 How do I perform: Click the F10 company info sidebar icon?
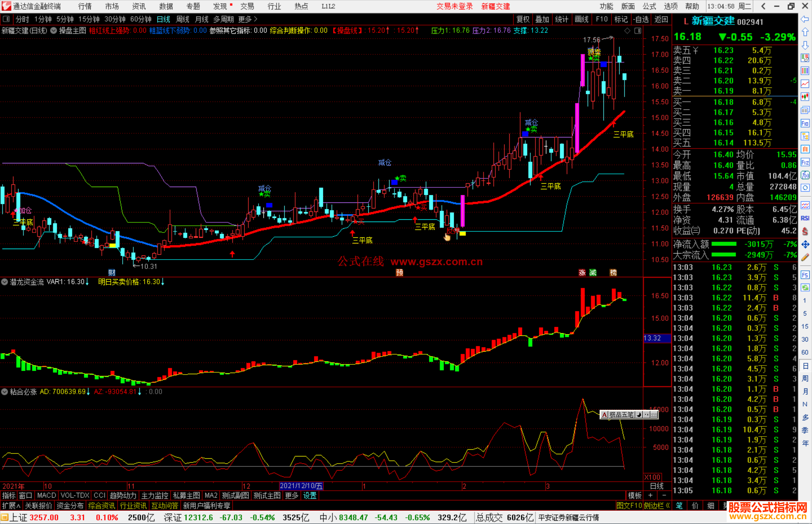pos(805,123)
